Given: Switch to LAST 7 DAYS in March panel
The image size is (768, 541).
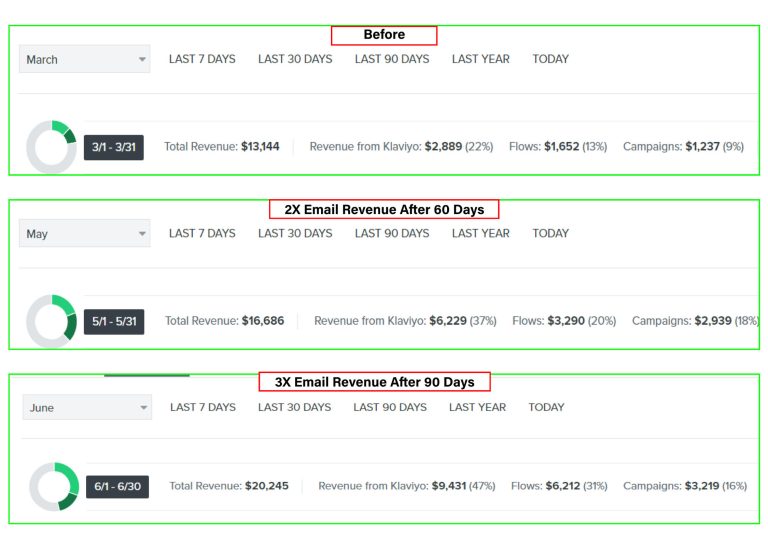Looking at the screenshot, I should [x=202, y=59].
